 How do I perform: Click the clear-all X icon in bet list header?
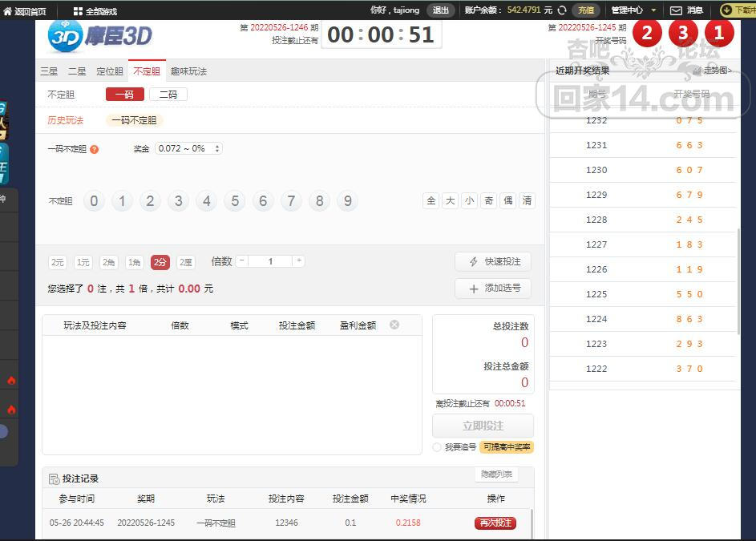394,325
